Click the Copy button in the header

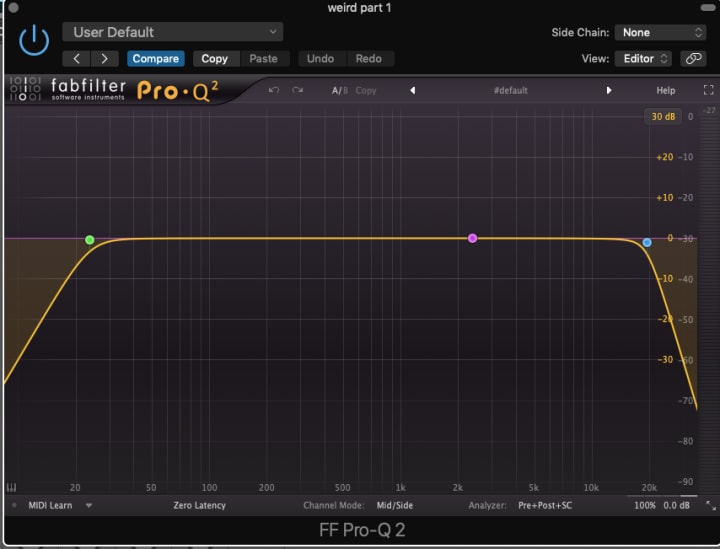tap(214, 59)
